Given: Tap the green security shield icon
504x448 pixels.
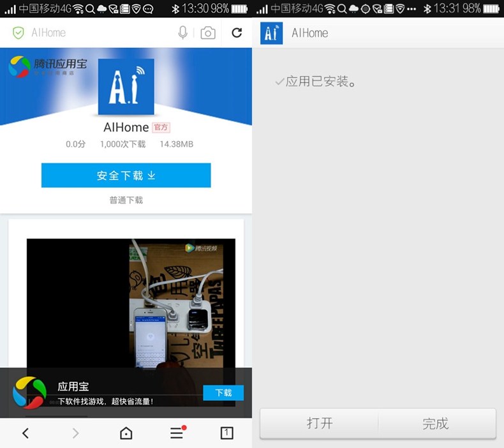Looking at the screenshot, I should tap(19, 33).
